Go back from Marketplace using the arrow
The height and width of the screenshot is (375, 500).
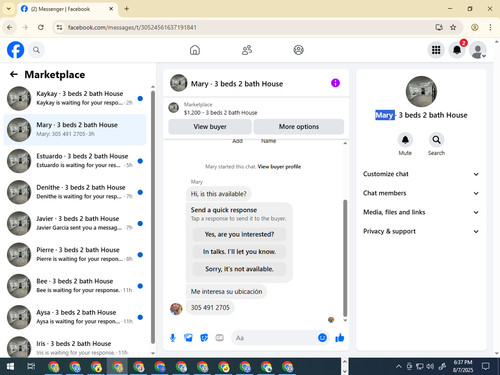pyautogui.click(x=14, y=74)
